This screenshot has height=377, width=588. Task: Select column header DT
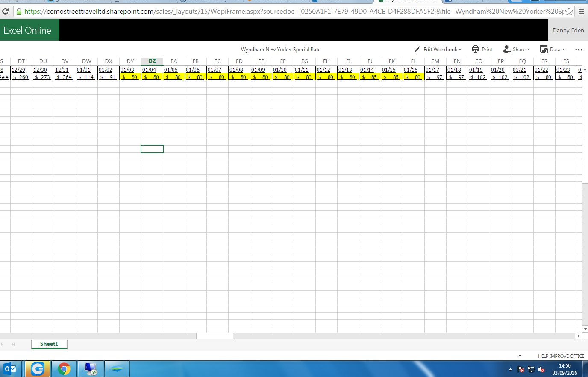(21, 61)
